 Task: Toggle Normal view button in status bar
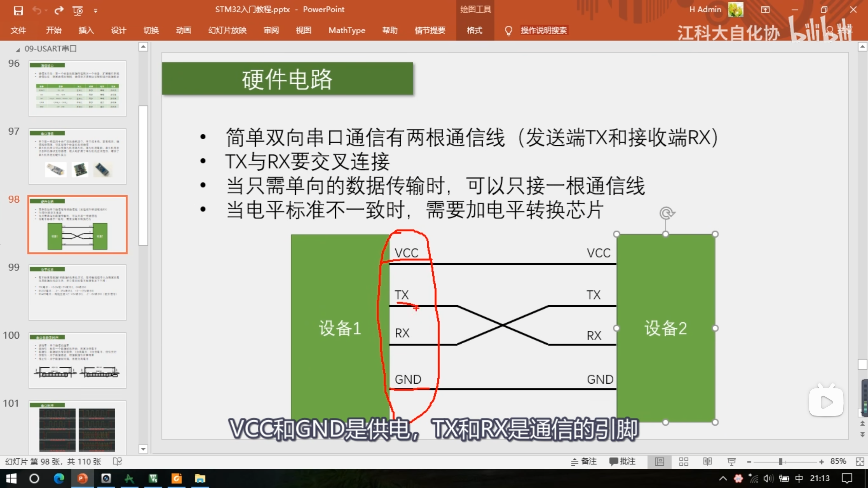point(659,462)
